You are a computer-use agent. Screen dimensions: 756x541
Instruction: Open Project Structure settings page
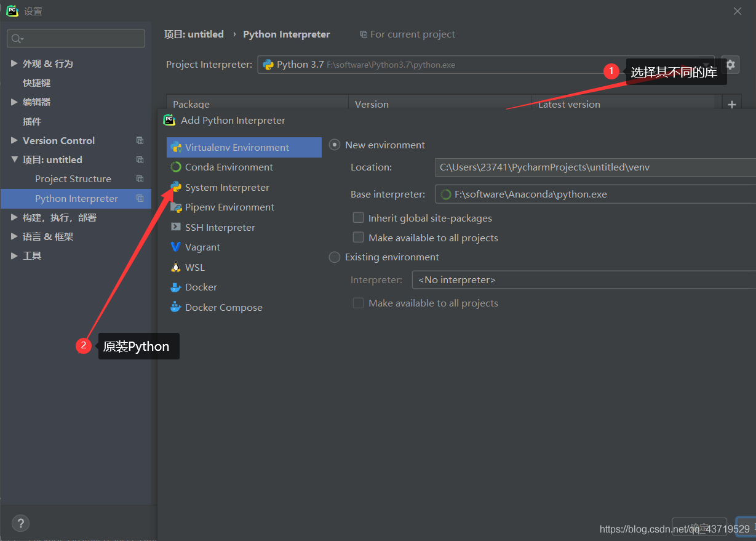click(x=73, y=178)
